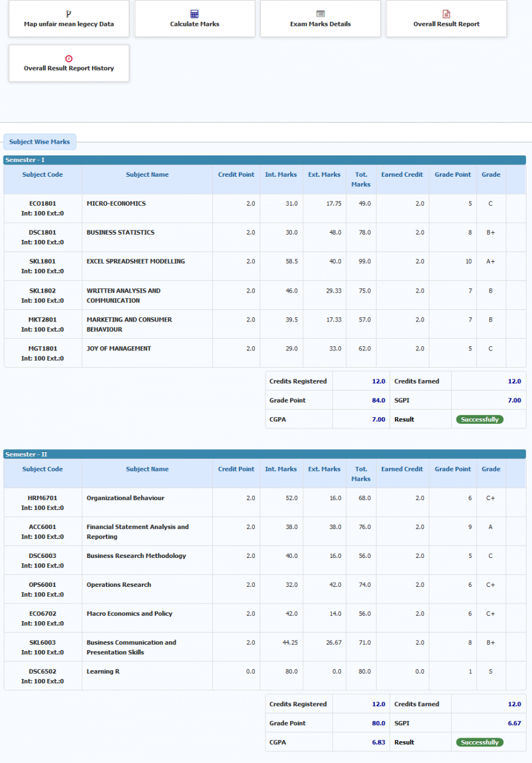This screenshot has width=532, height=763.
Task: Click subject code DSC6003
Action: (x=43, y=556)
